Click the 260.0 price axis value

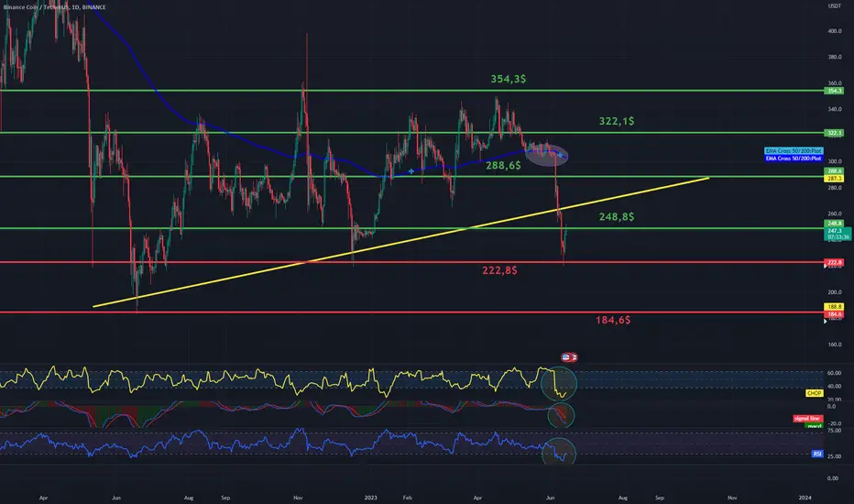(835, 214)
